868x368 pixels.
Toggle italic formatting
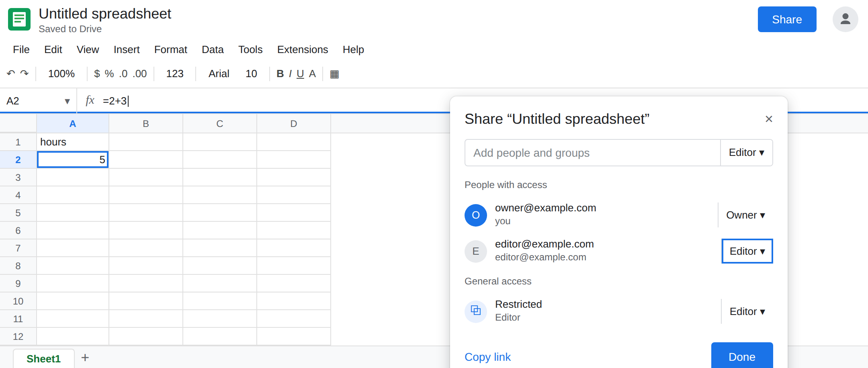pyautogui.click(x=290, y=74)
